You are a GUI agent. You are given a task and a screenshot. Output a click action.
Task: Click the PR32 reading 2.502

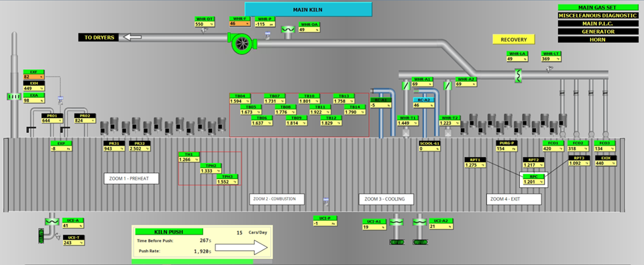[140, 149]
